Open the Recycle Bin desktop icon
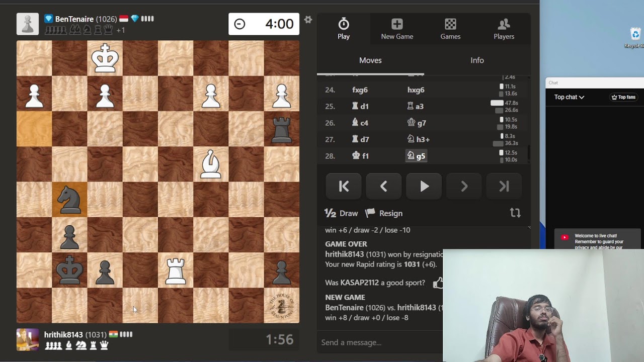 tap(635, 38)
